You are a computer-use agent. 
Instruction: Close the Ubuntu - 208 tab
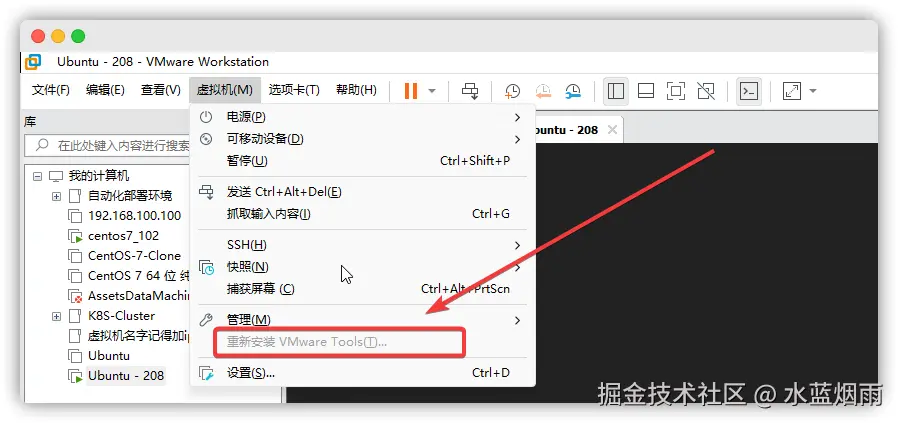pyautogui.click(x=612, y=130)
